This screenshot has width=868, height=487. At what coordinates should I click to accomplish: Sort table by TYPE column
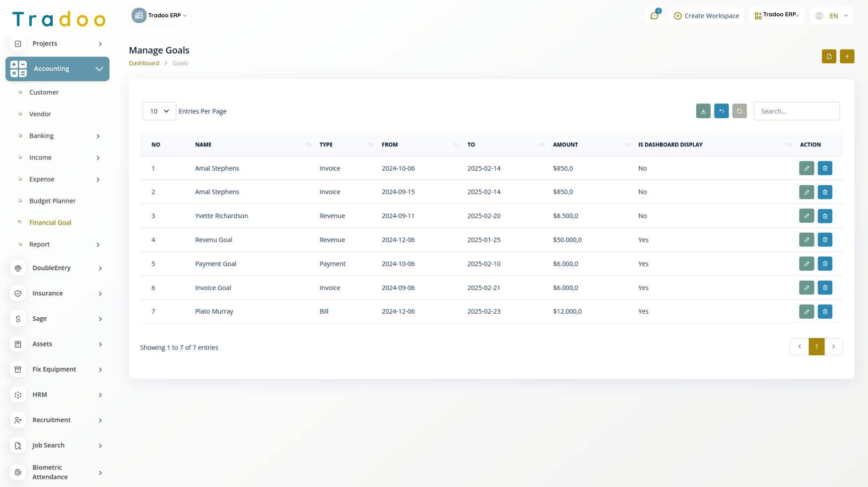click(x=346, y=145)
